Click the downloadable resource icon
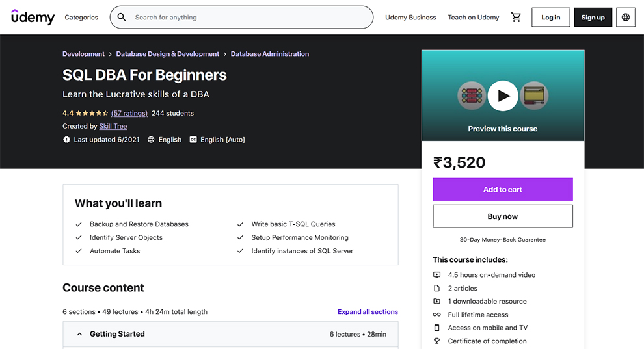 pos(437,302)
